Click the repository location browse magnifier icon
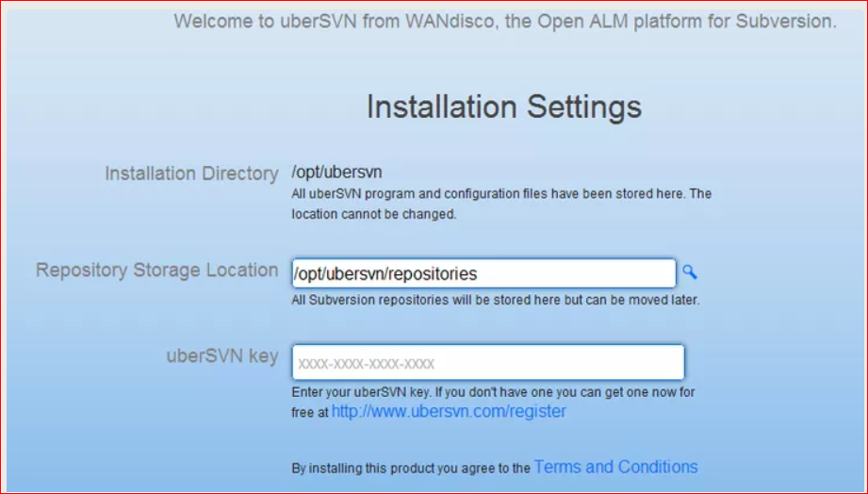The height and width of the screenshot is (494, 868). 689,272
